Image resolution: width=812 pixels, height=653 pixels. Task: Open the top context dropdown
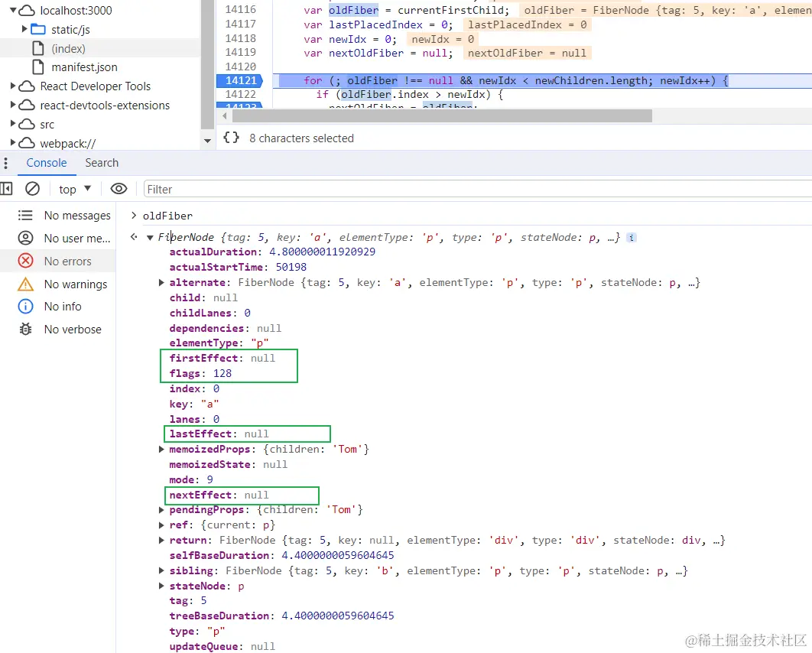[x=75, y=189]
